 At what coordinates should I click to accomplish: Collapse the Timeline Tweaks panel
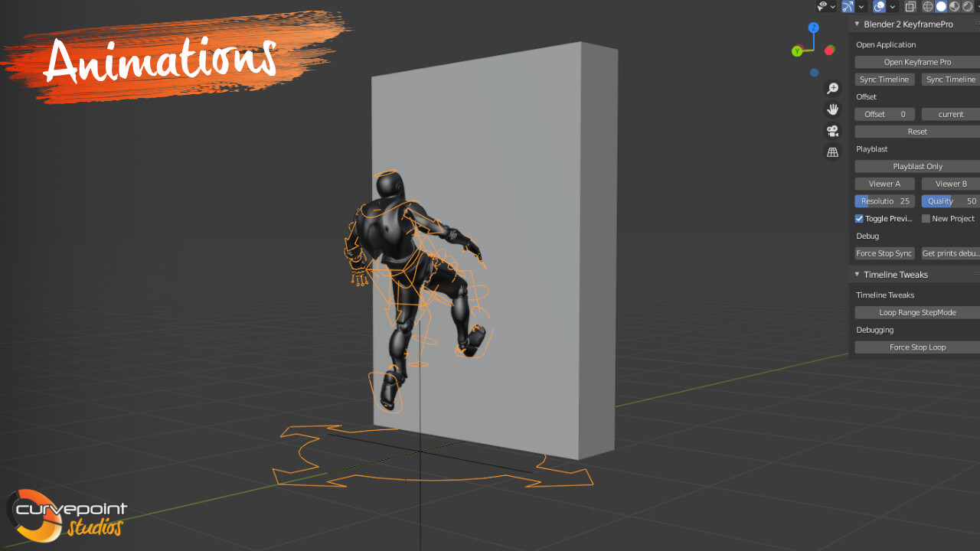point(857,274)
